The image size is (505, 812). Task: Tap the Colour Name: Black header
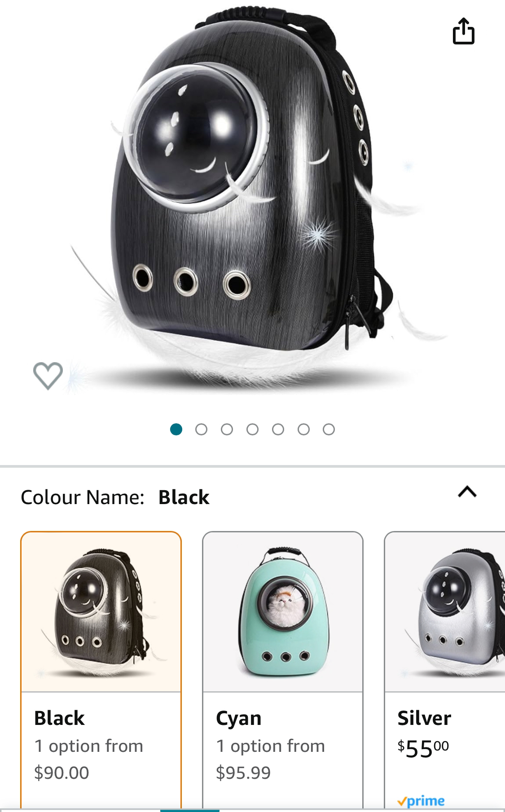pyautogui.click(x=115, y=497)
